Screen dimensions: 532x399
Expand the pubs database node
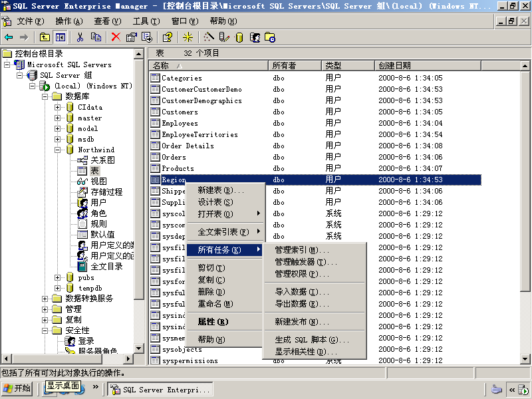pos(57,277)
